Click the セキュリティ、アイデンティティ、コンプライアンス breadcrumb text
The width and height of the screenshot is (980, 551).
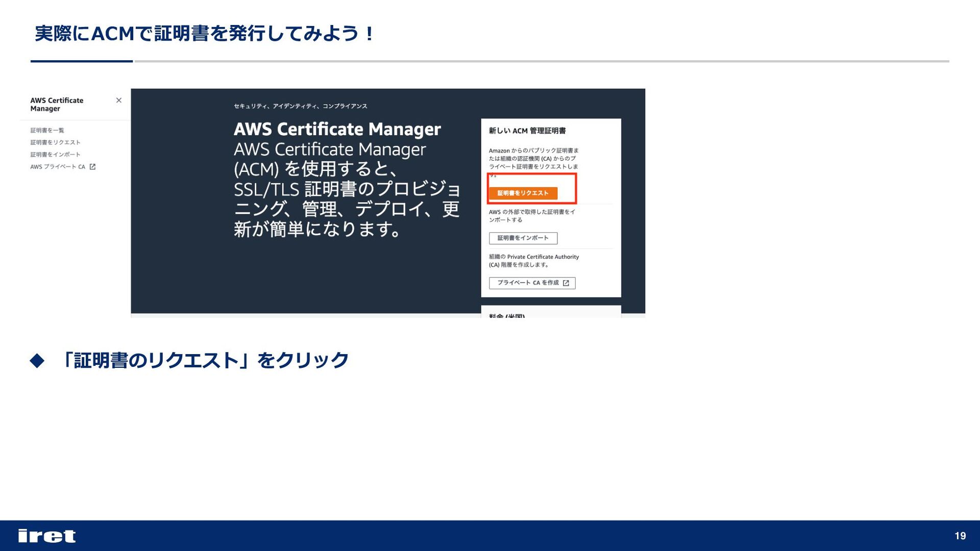coord(301,106)
